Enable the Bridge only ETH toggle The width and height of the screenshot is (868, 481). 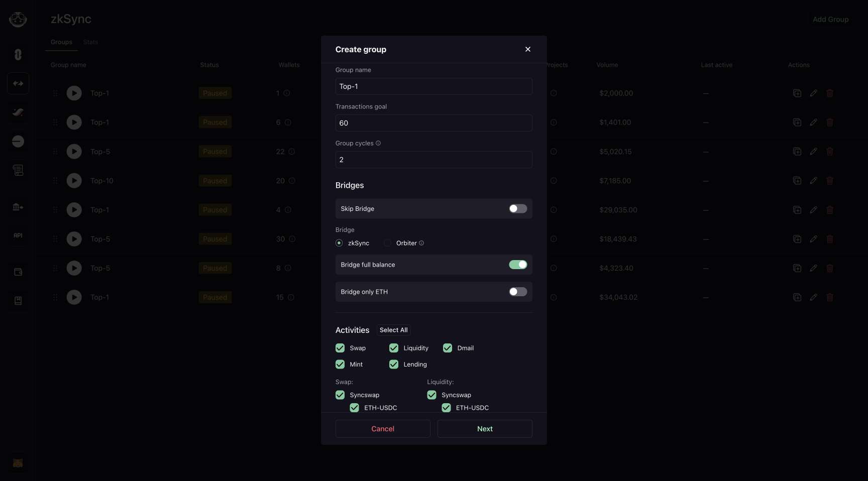coord(518,292)
